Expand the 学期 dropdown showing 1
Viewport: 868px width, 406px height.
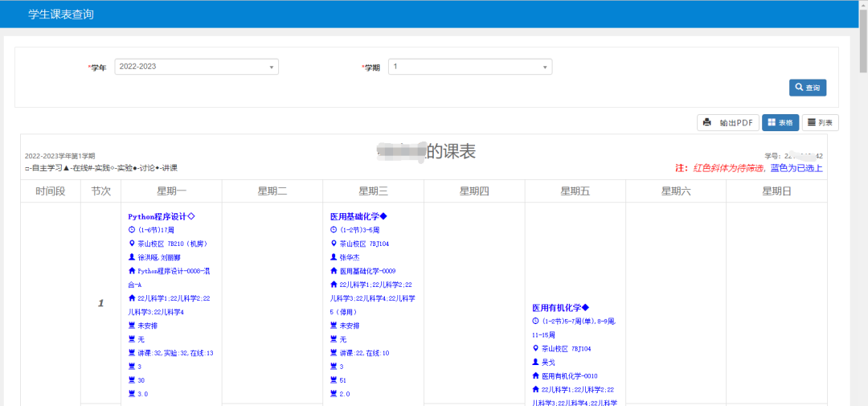(469, 67)
